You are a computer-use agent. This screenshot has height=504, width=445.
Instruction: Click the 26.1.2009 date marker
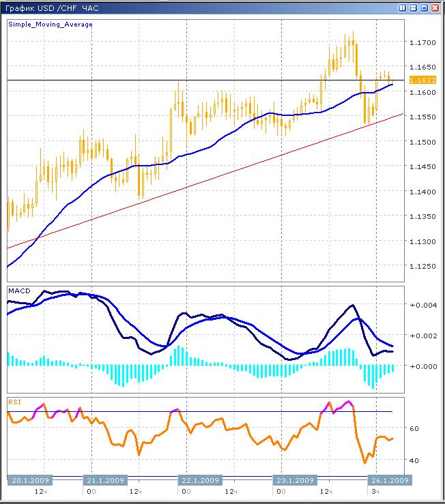coord(390,480)
